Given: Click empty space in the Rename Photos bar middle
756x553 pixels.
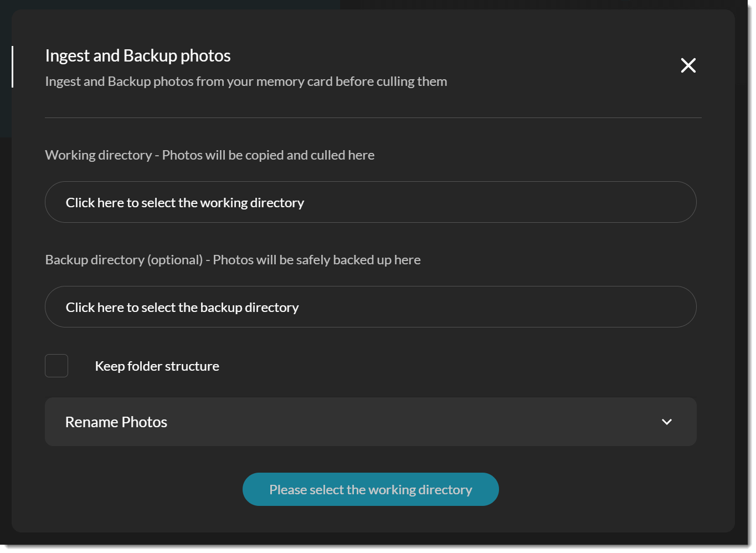Looking at the screenshot, I should pos(388,422).
